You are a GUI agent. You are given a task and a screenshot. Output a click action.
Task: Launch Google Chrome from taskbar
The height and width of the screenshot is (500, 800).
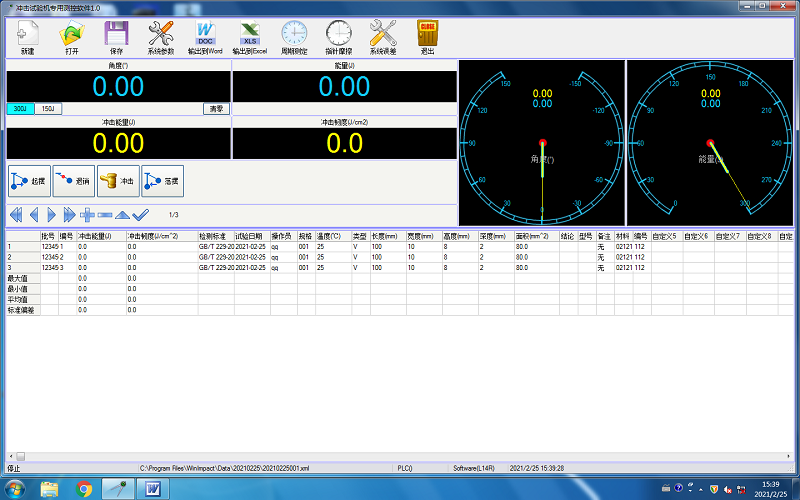84,489
